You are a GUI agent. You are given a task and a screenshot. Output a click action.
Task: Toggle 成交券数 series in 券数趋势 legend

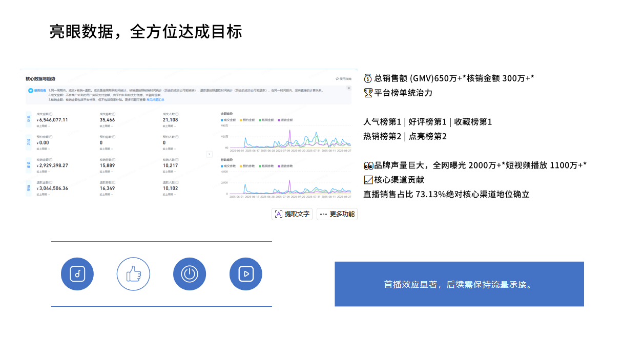coord(228,166)
